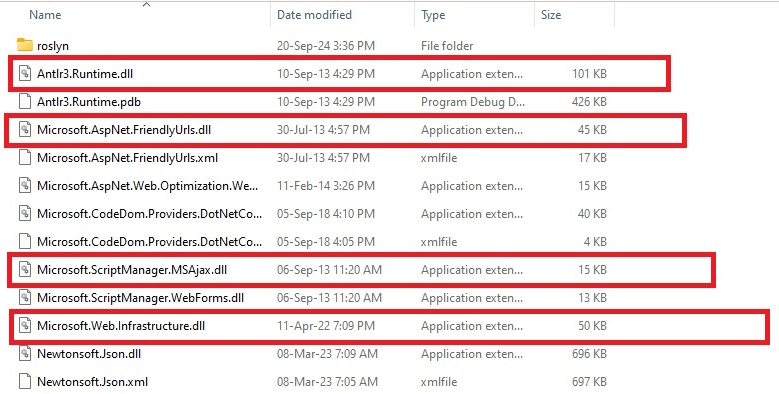Click the Microsoft.Web.Infrastructure.dll icon
779x394 pixels.
pyautogui.click(x=25, y=326)
